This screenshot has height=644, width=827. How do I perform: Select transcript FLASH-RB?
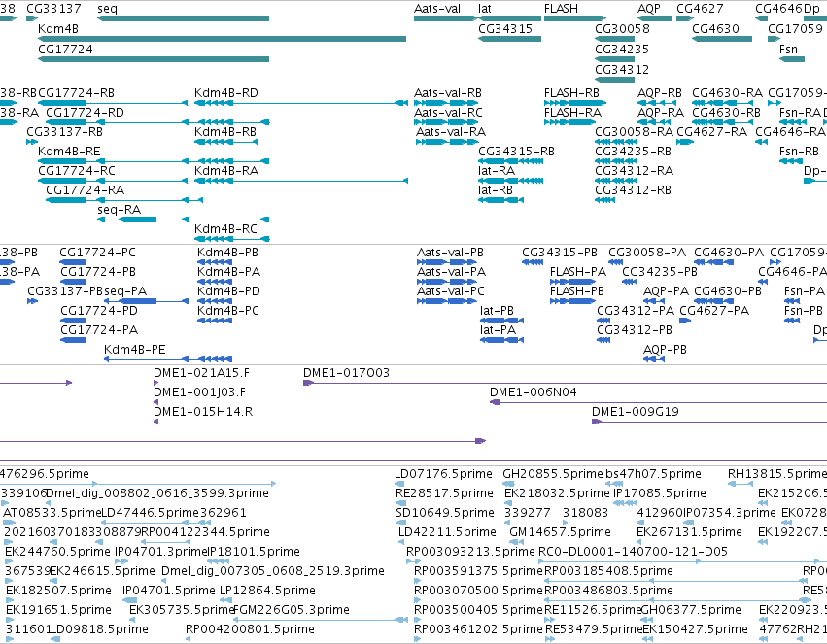click(x=571, y=93)
